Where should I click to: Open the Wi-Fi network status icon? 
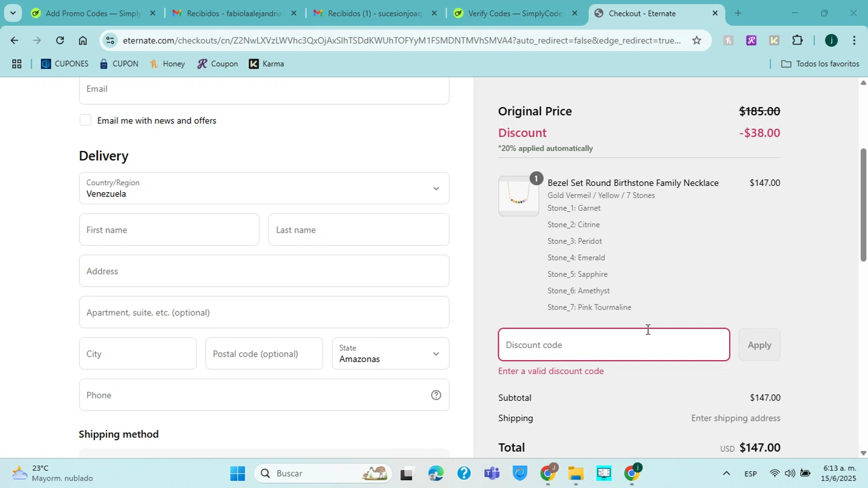click(x=774, y=474)
